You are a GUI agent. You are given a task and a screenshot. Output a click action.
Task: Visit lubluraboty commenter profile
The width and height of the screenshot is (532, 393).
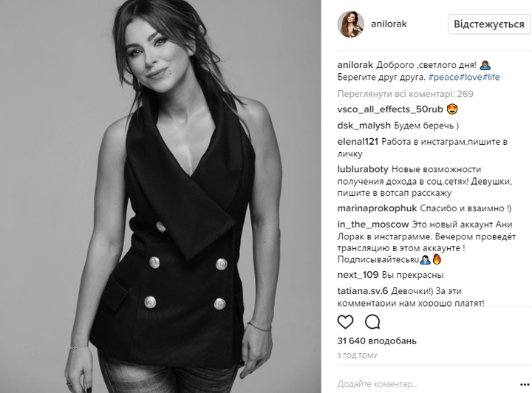363,169
